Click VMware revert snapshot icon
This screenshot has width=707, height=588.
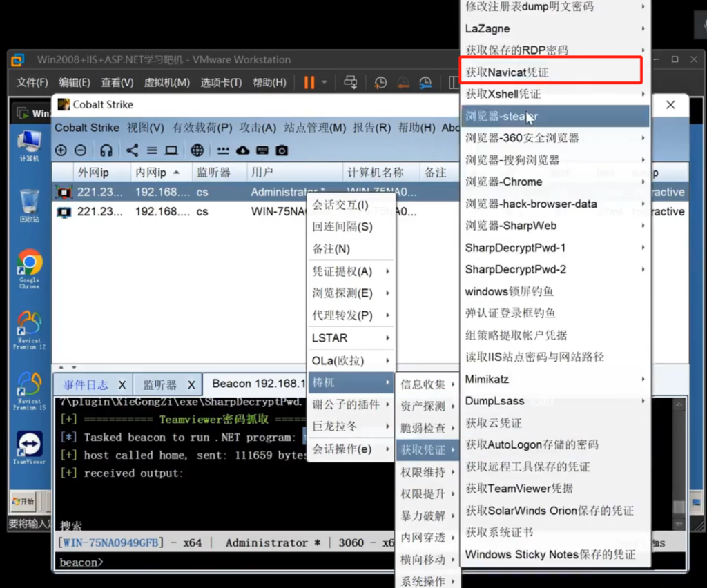[403, 82]
